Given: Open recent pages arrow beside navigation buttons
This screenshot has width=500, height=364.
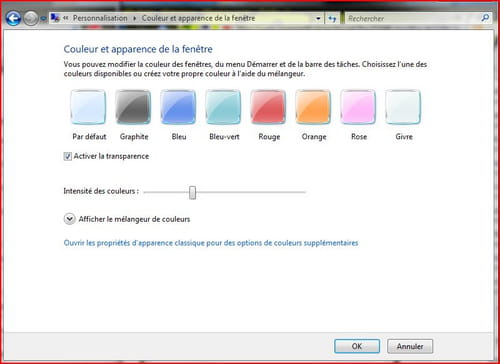Looking at the screenshot, I should click(x=43, y=19).
